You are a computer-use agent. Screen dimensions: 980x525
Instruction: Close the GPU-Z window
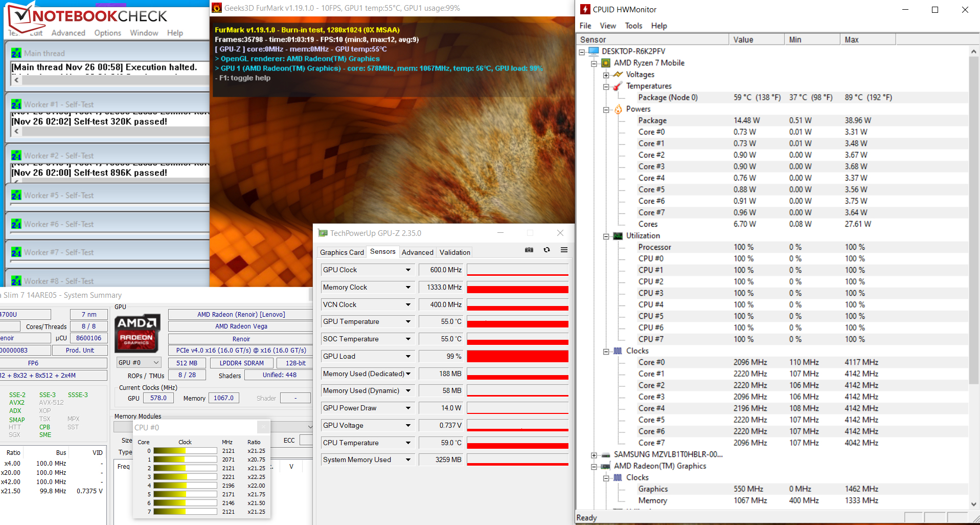(x=560, y=233)
